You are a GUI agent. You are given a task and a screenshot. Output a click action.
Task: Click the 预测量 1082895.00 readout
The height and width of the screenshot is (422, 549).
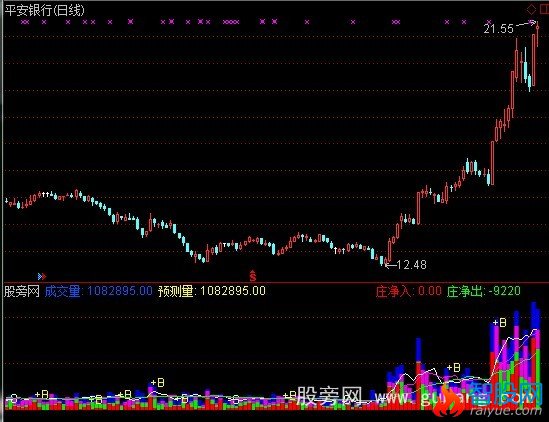[211, 291]
